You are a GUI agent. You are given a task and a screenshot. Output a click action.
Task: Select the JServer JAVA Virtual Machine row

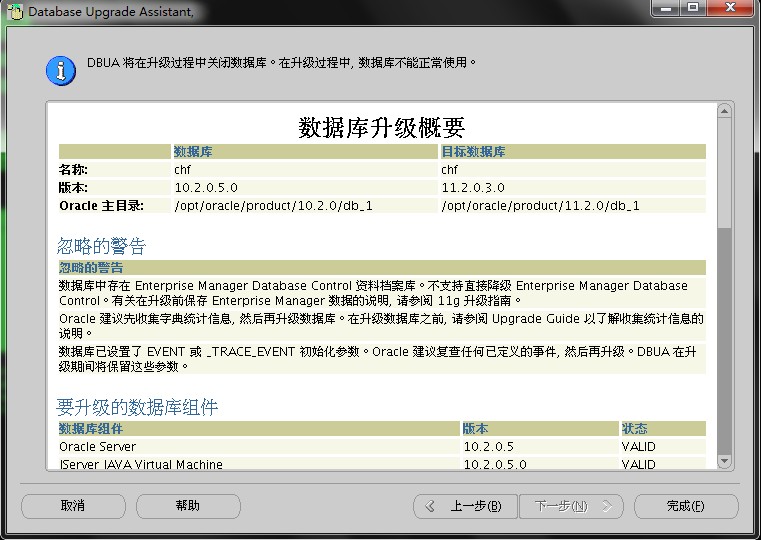(x=382, y=464)
